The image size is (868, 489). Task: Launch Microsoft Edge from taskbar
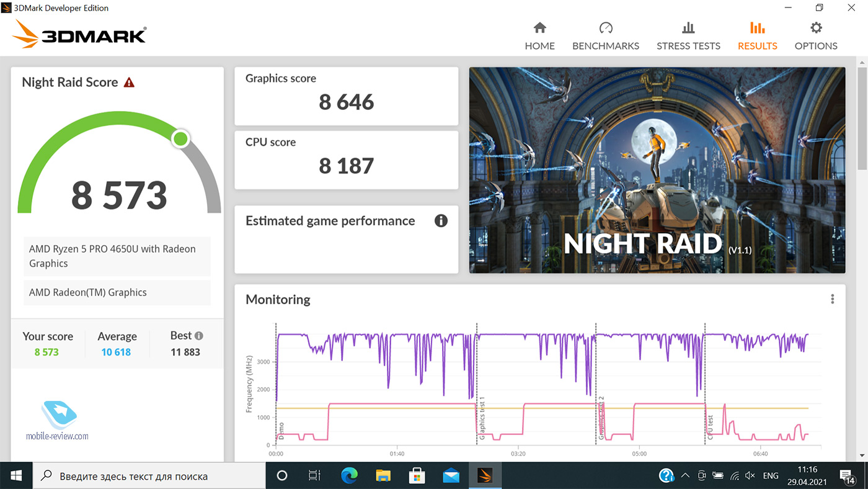pyautogui.click(x=350, y=476)
